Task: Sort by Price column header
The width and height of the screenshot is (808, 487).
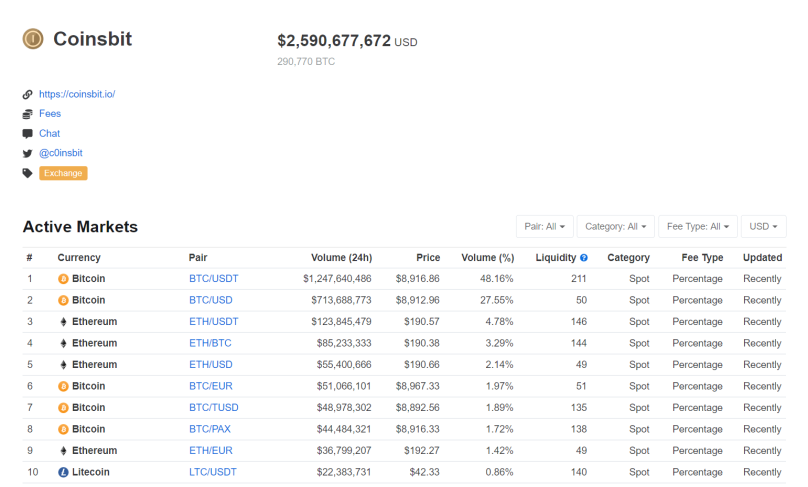Action: 428,258
